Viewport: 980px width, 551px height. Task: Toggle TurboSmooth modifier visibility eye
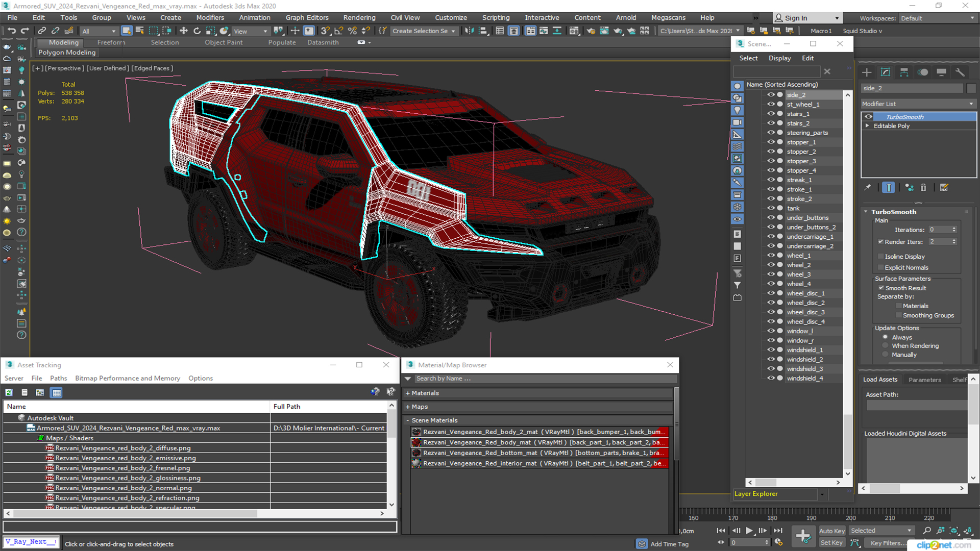(868, 117)
